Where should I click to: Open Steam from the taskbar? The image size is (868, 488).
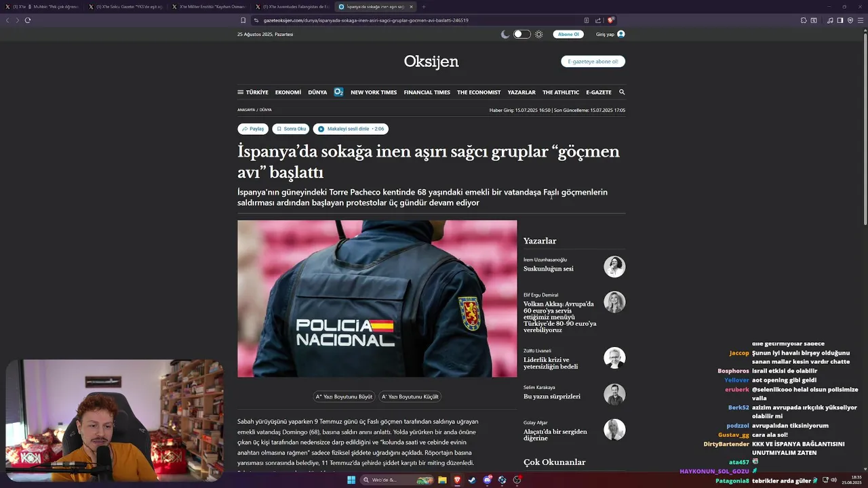click(472, 480)
